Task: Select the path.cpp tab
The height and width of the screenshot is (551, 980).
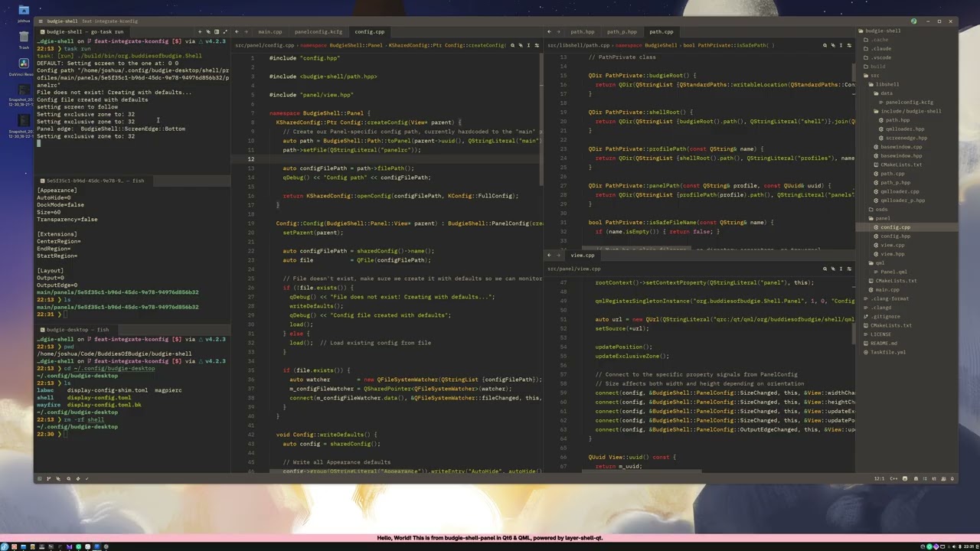Action: click(x=661, y=31)
